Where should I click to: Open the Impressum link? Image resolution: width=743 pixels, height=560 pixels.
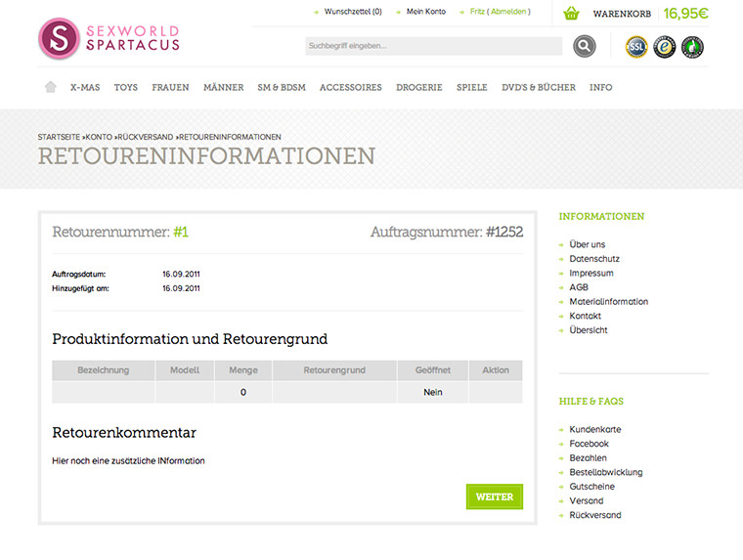tap(591, 273)
